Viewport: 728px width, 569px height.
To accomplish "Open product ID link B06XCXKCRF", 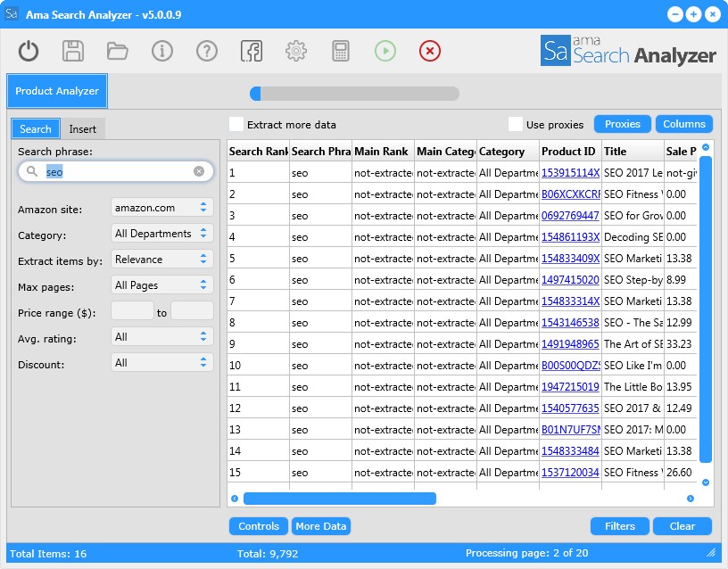I will tap(571, 194).
